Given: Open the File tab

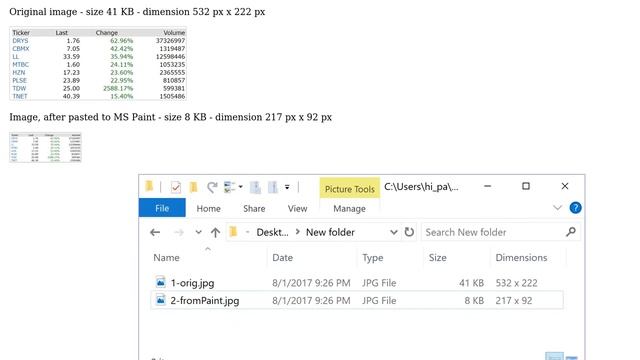Looking at the screenshot, I should 162,208.
